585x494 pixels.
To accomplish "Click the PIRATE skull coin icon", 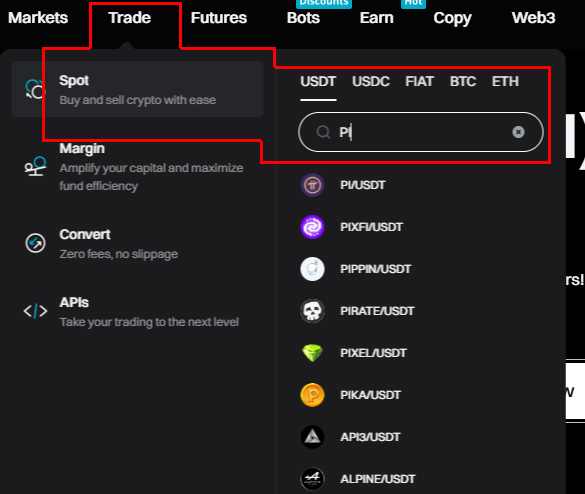I will [312, 311].
